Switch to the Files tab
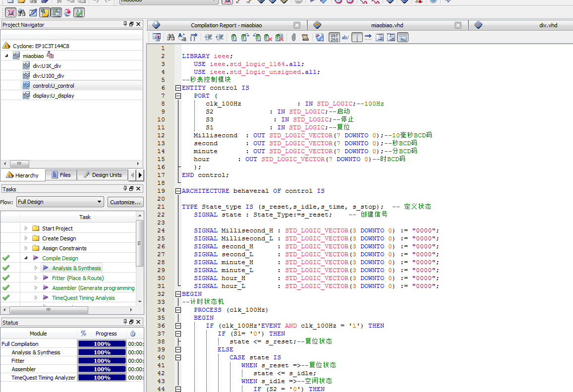 coord(60,175)
